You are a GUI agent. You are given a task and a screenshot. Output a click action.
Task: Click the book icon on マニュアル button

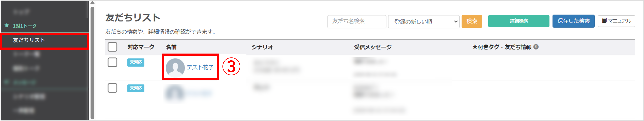click(x=604, y=21)
